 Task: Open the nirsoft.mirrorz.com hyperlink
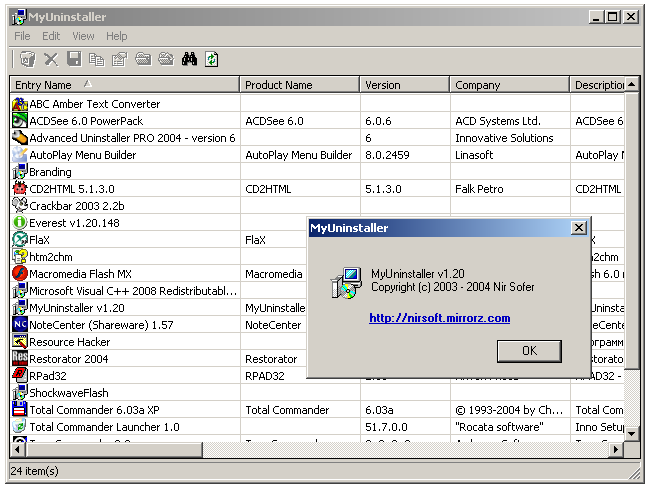(x=439, y=318)
